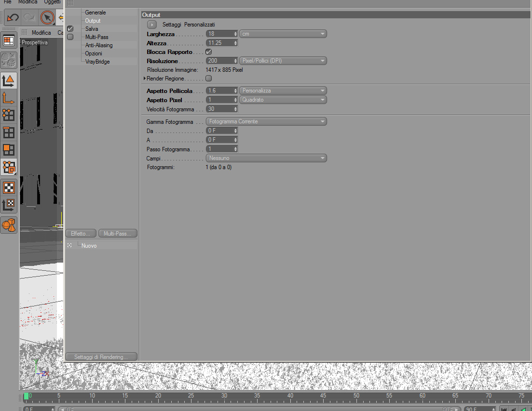Switch to Edges mode icon
The width and height of the screenshot is (532, 411).
(9, 133)
